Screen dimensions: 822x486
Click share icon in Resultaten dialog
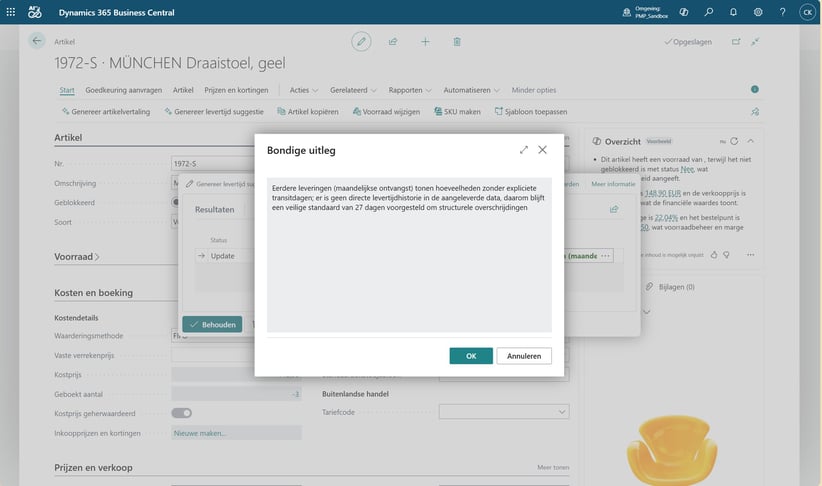click(x=614, y=209)
